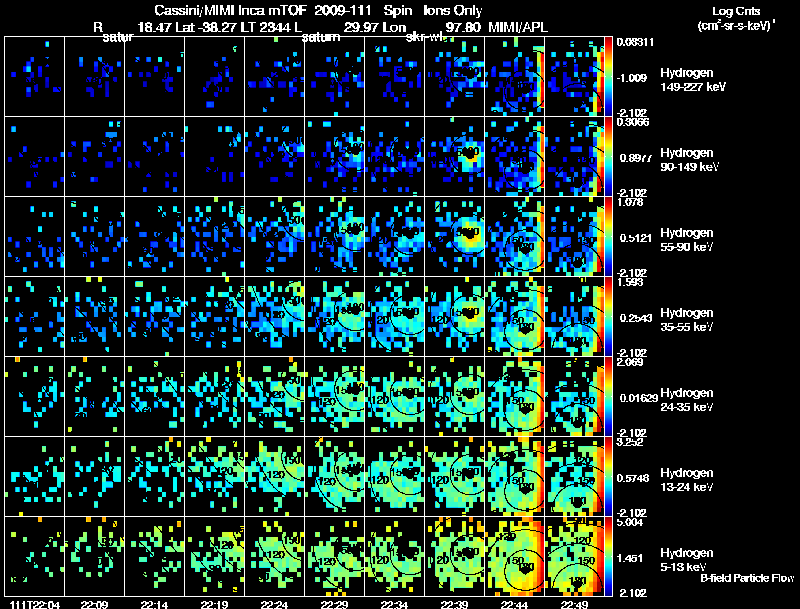Viewport: 800px width, 609px height.
Task: Click the color bar beside Hydrogen 5-13 keV
Action: tap(609, 556)
